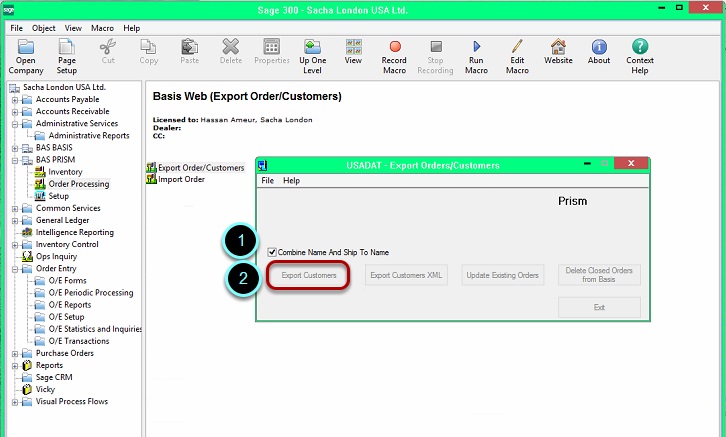
Task: Go Up One Level in toolbar
Action: click(313, 47)
